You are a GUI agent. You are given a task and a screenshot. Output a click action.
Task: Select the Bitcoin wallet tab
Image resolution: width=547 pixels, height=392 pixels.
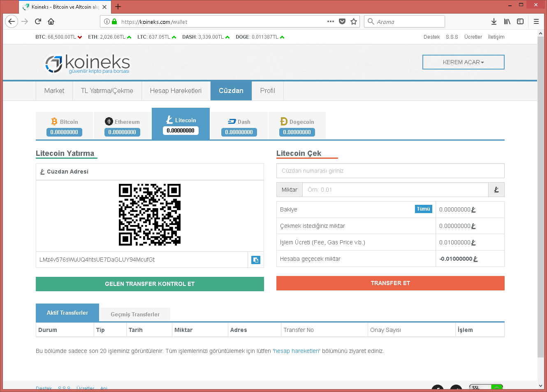point(65,125)
